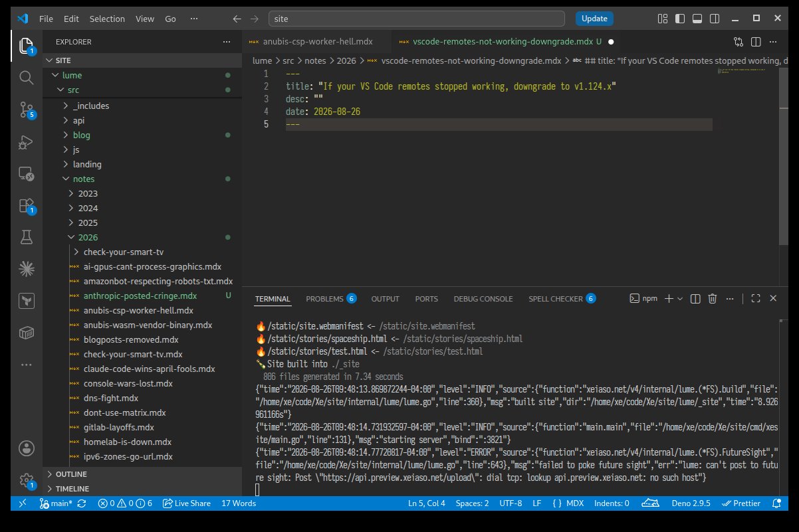The height and width of the screenshot is (532, 799).
Task: Open Explorer Views and More Actions ellipsis
Action: pyautogui.click(x=227, y=42)
